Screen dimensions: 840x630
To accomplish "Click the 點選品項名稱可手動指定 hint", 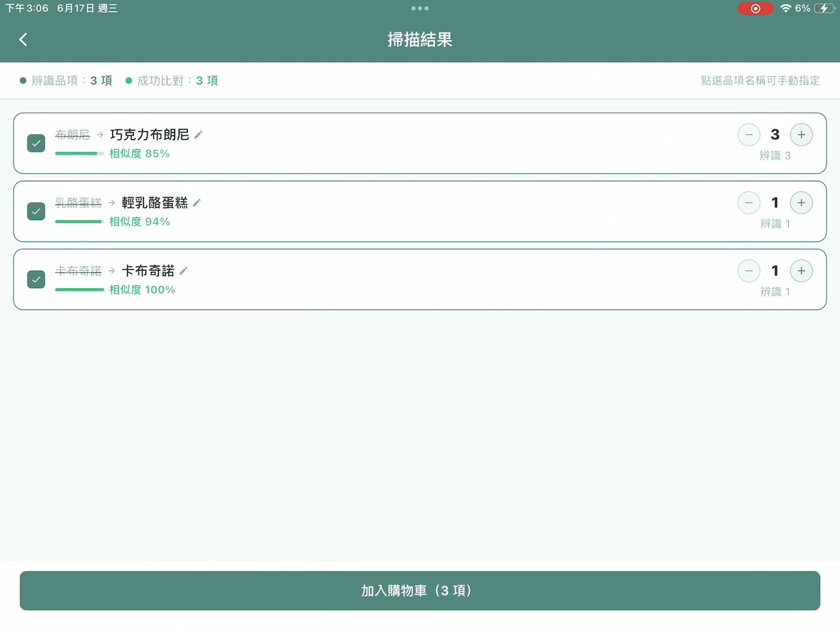I will click(761, 81).
